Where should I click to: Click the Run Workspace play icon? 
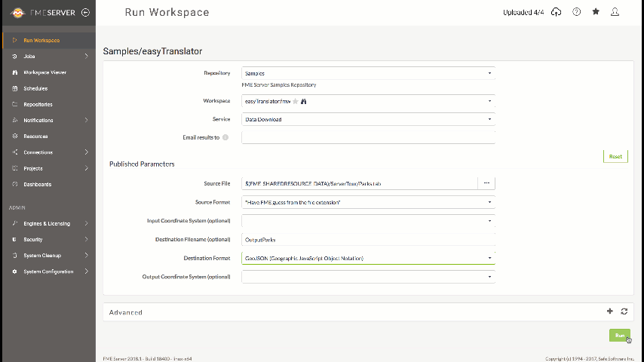point(15,40)
